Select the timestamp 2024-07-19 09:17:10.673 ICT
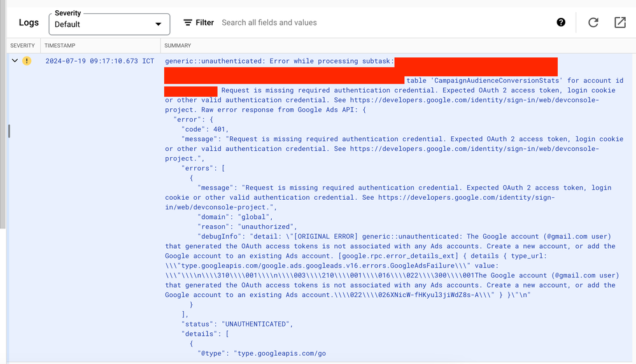636x364 pixels. [100, 61]
